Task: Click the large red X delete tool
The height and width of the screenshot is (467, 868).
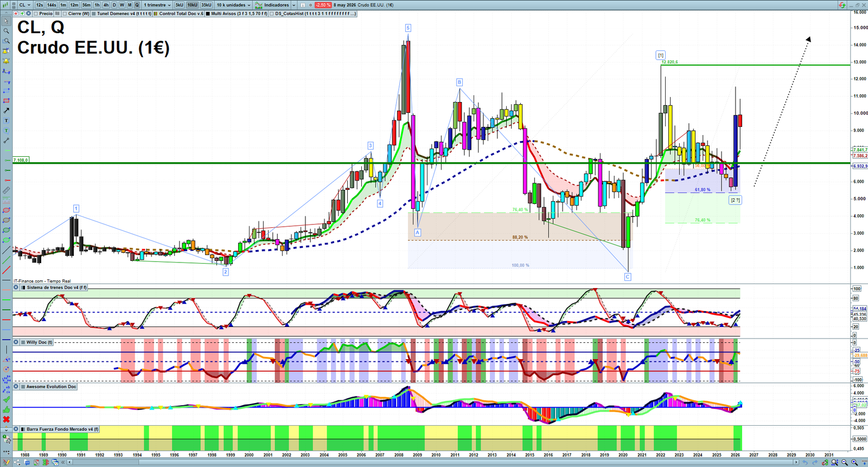Action: [6, 419]
